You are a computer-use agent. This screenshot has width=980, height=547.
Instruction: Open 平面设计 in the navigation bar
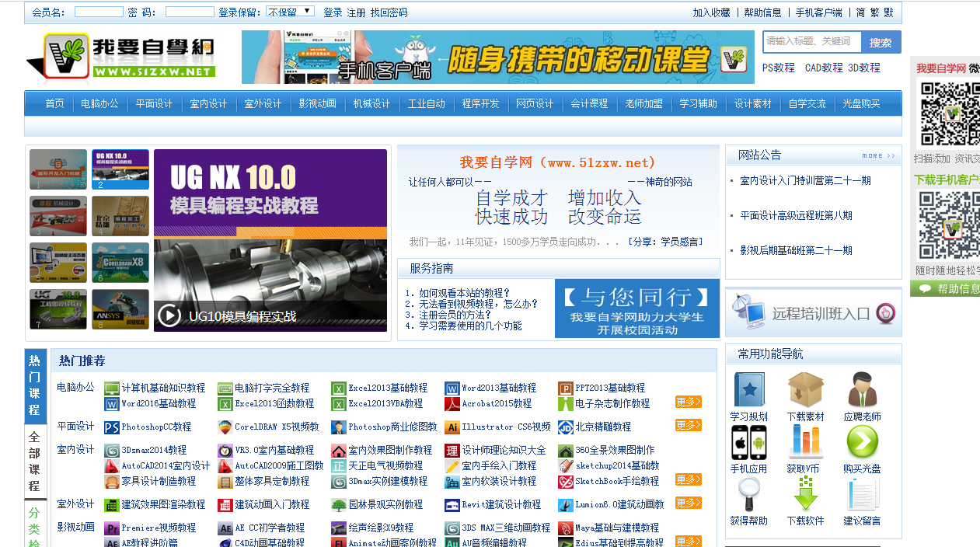tap(154, 103)
